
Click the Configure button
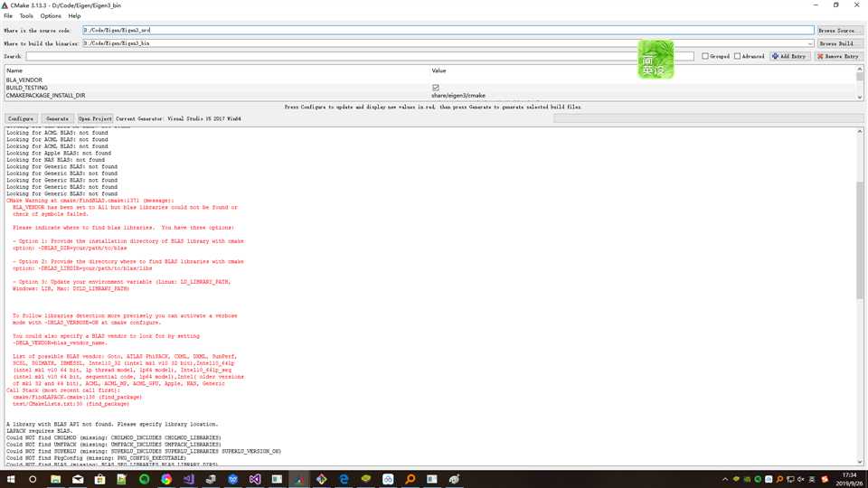21,118
